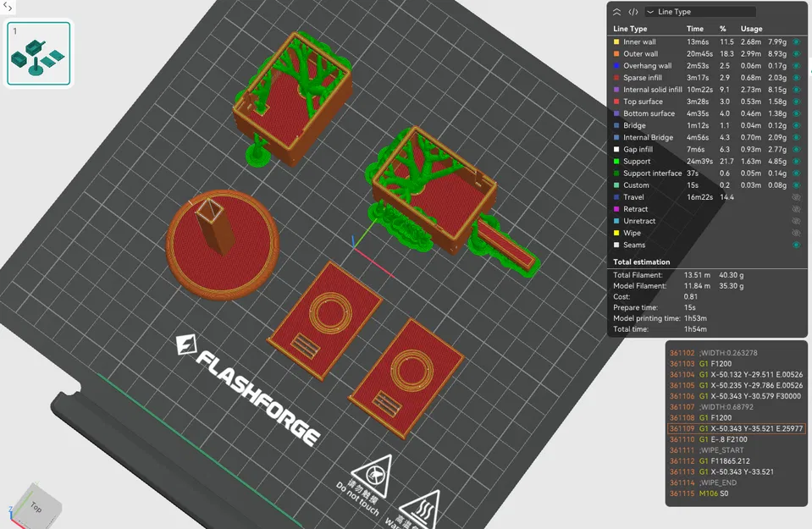Click the Time column header

coord(695,29)
